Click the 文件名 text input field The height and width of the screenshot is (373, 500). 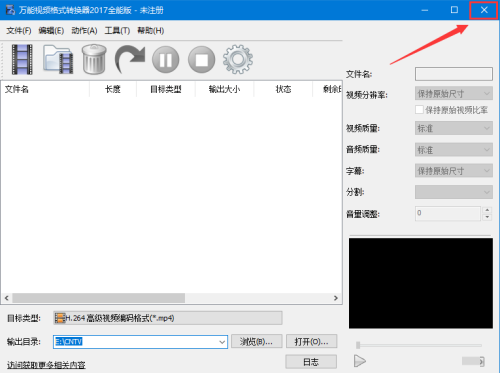[454, 74]
